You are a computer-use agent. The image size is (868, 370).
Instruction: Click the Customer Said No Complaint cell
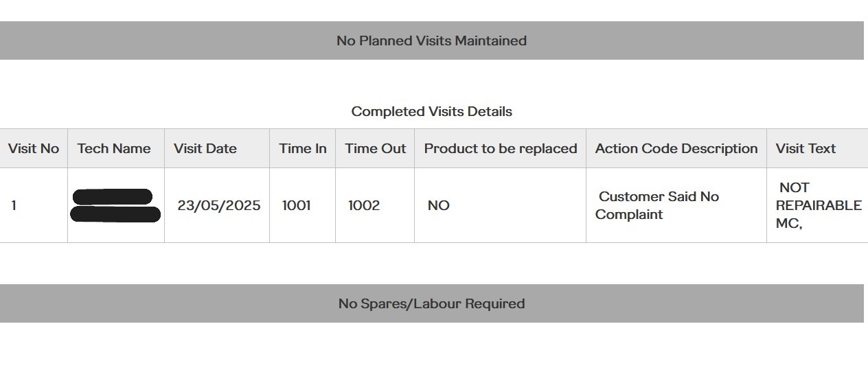657,205
